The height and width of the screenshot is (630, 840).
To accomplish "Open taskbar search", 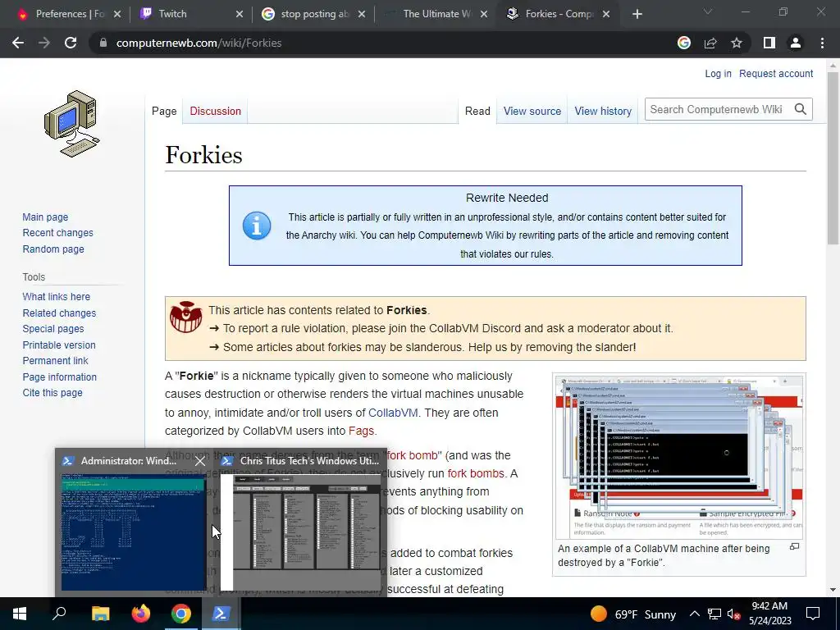I will click(59, 614).
